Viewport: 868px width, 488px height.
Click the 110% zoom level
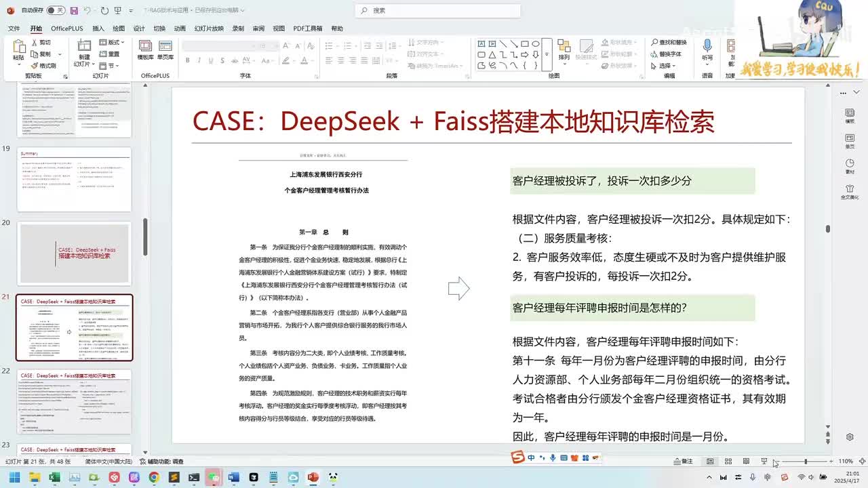(846, 461)
